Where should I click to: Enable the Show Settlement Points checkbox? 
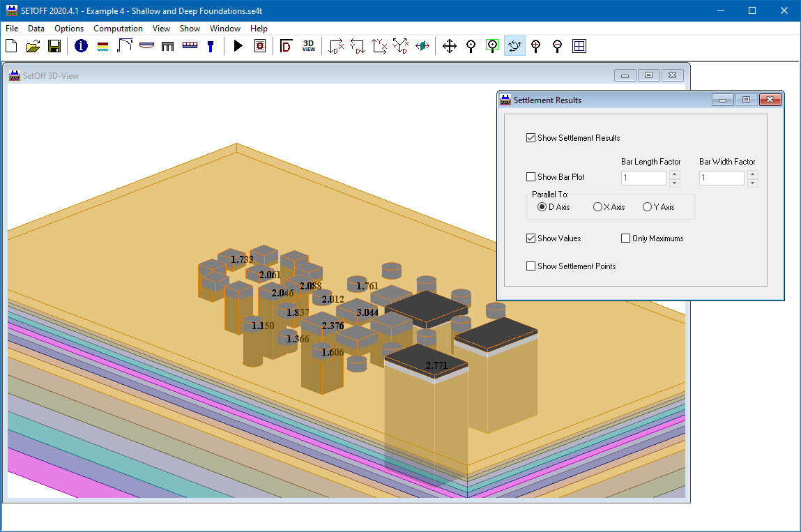point(531,266)
